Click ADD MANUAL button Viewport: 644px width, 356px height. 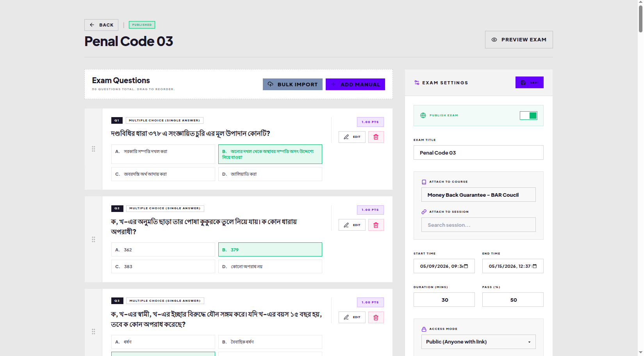(x=355, y=84)
